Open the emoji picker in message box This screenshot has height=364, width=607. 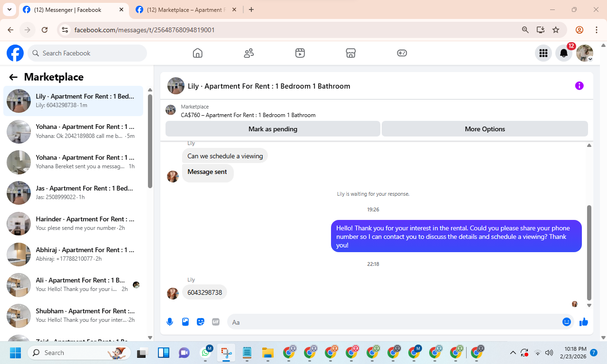click(567, 322)
